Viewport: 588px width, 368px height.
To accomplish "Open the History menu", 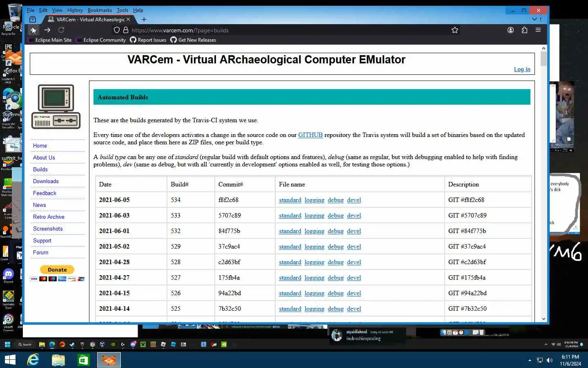I will coord(75,10).
